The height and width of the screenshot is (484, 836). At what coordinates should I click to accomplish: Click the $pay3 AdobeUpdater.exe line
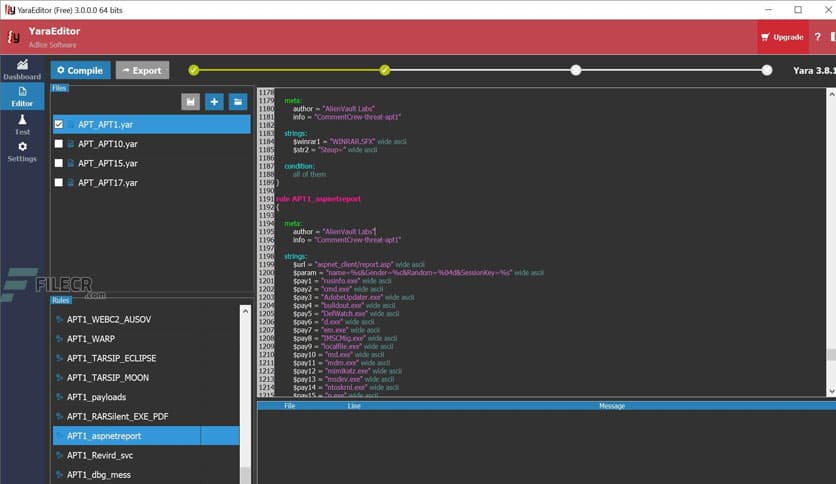click(353, 297)
